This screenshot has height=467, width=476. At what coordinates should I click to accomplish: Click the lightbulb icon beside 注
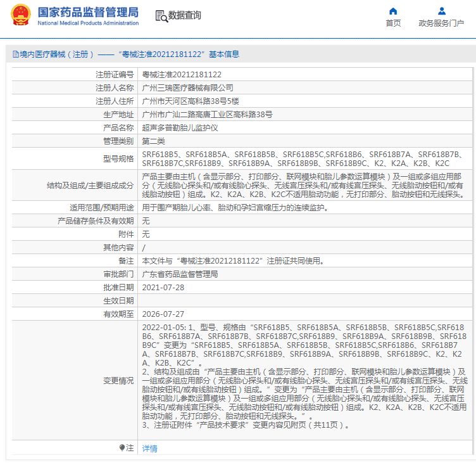(x=122, y=447)
